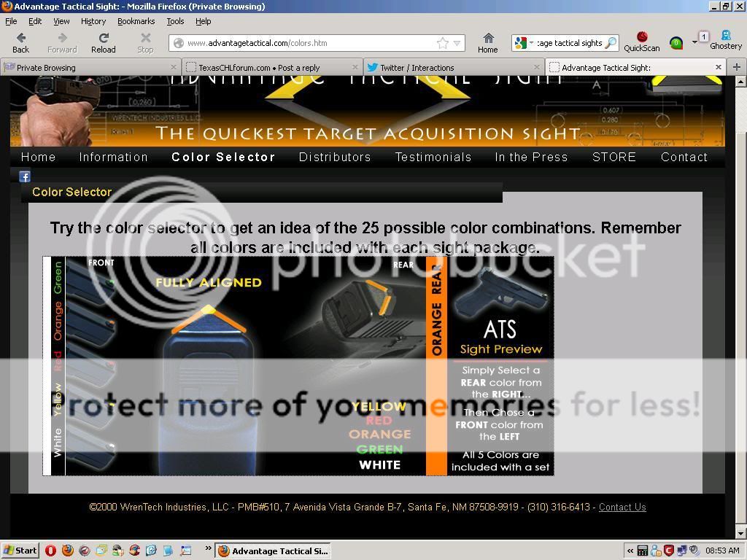Open the volume speaker tray icon
Screen dimensions: 747x560
coord(694,551)
